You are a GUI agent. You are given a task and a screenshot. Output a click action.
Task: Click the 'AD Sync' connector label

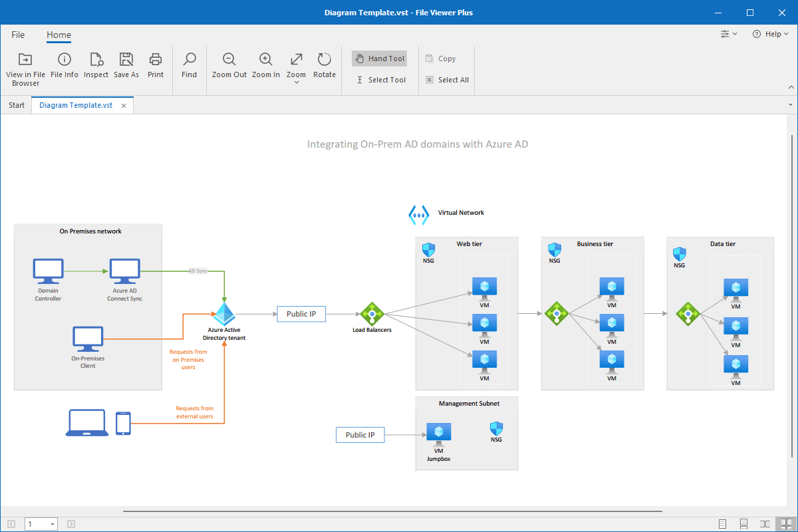[198, 271]
